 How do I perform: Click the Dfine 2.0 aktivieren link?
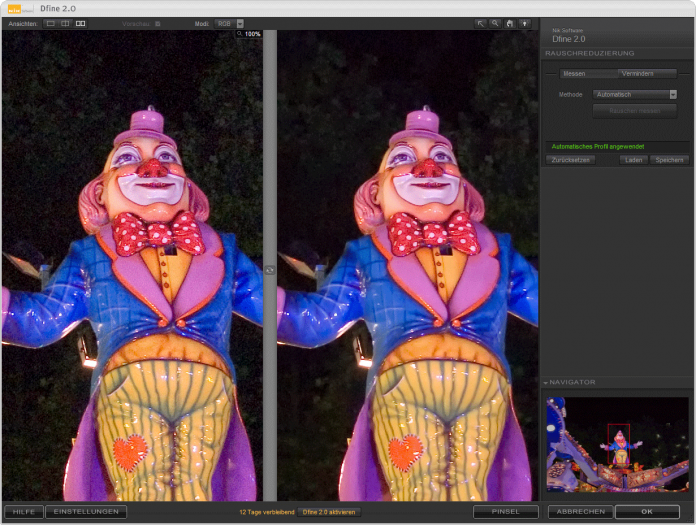pyautogui.click(x=328, y=512)
